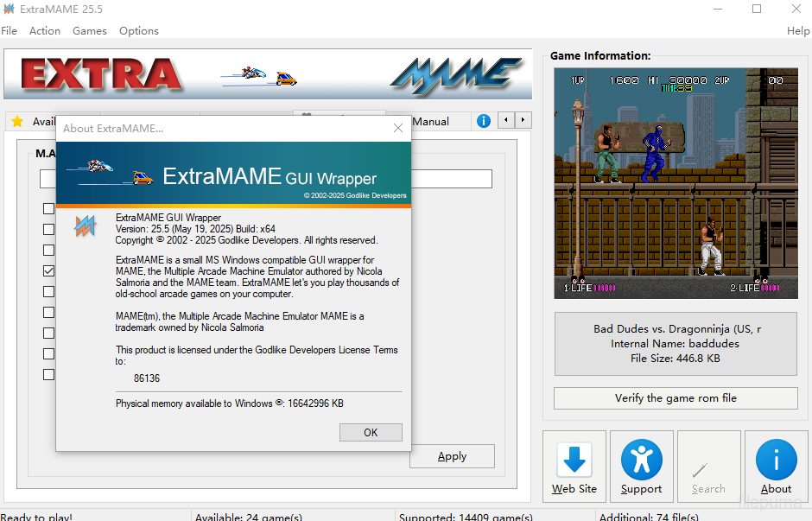Viewport: 812px width, 521px height.
Task: Click the Bad Dudes game info panel
Action: [x=676, y=343]
